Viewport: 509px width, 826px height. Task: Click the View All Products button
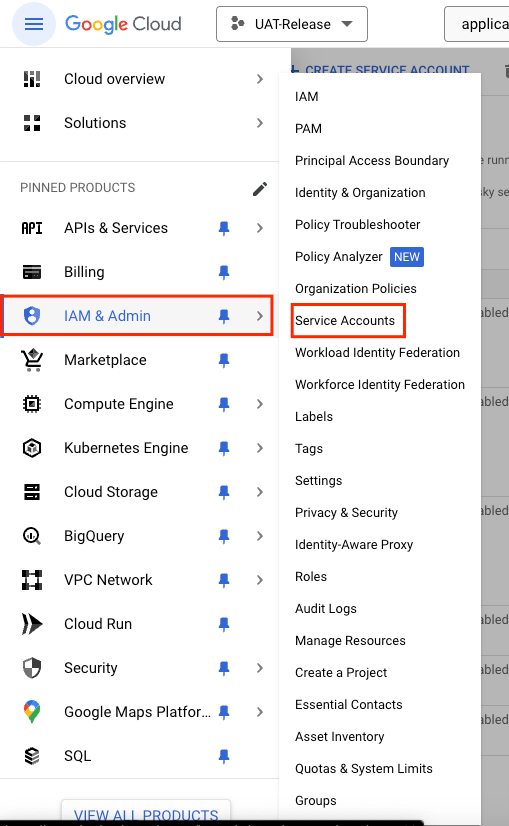pyautogui.click(x=146, y=814)
